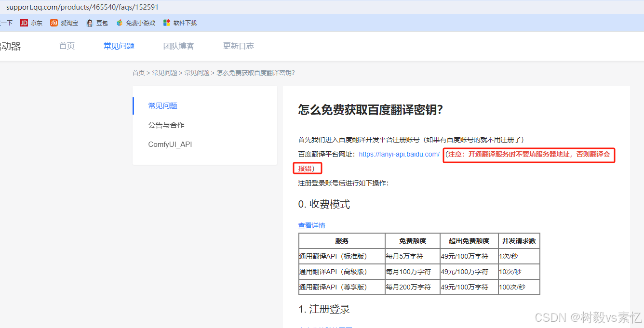Click the 超出免费额度 table header
The height and width of the screenshot is (328, 644).
click(x=469, y=241)
